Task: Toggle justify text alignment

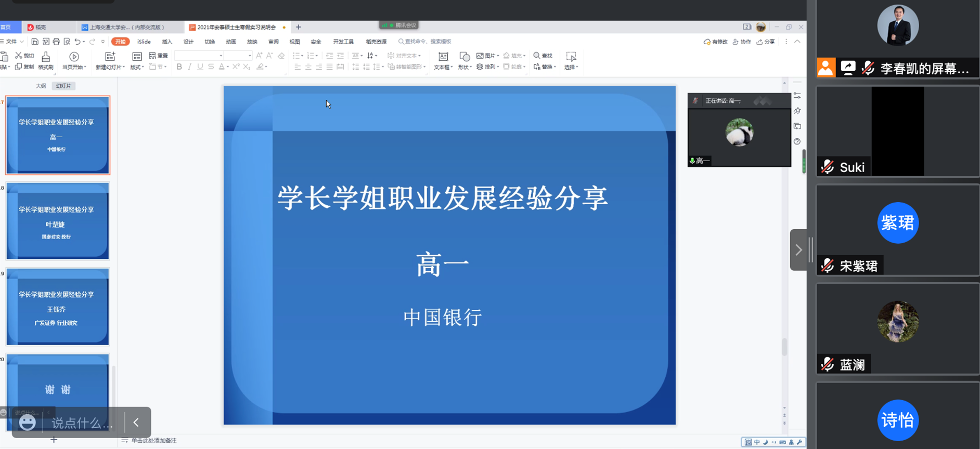Action: click(x=329, y=67)
